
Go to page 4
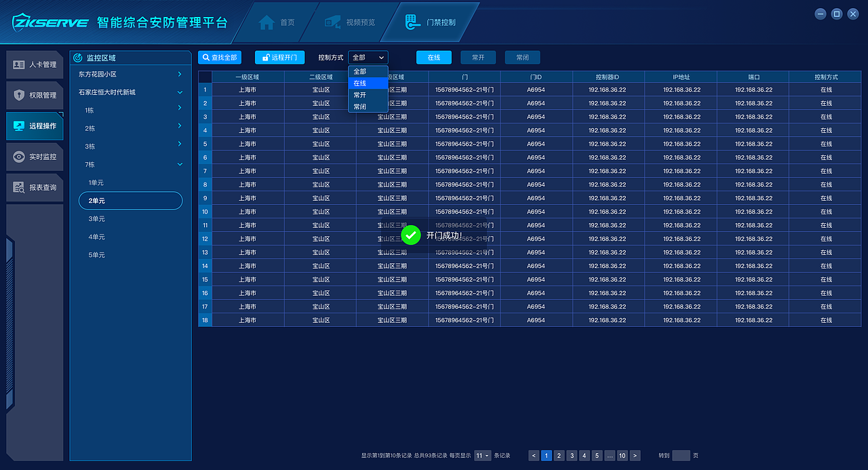[x=584, y=456]
